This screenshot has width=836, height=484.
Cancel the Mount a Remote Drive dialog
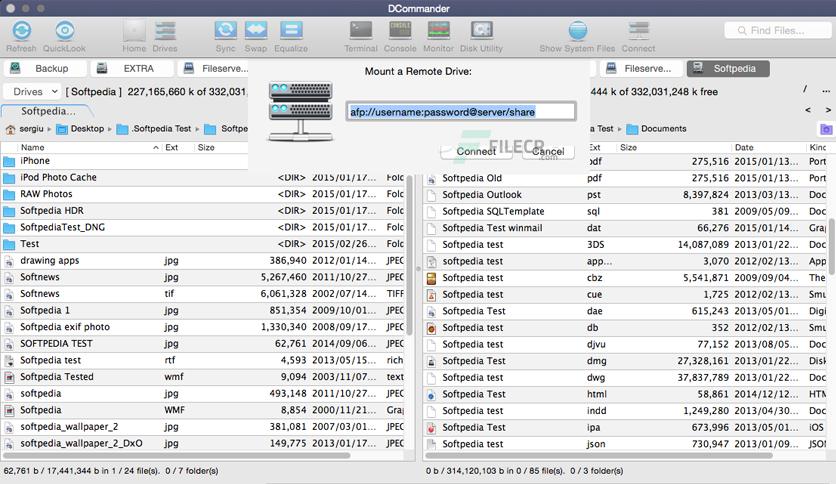point(548,151)
